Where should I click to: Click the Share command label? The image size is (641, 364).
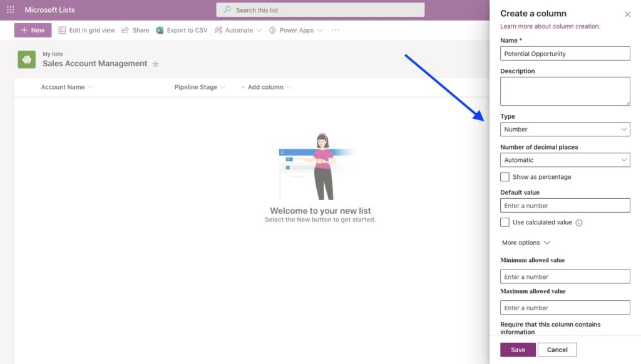tap(141, 30)
